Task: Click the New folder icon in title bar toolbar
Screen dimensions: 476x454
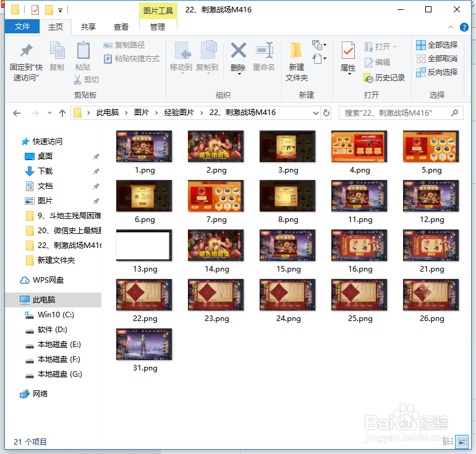Action: [x=49, y=10]
